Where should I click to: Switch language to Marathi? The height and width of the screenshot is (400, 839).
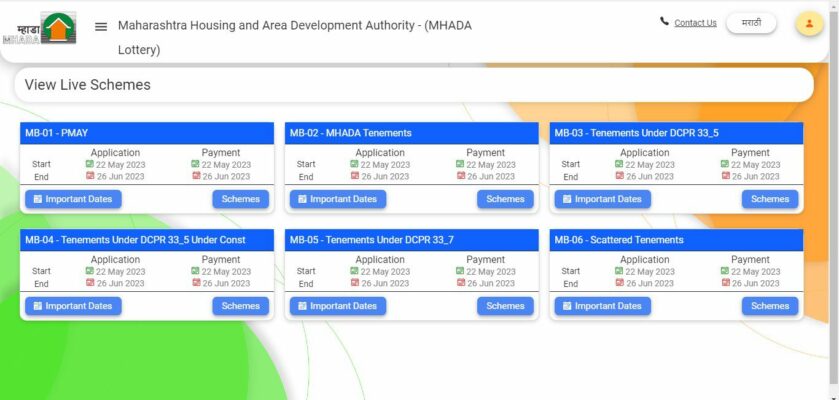pos(751,23)
